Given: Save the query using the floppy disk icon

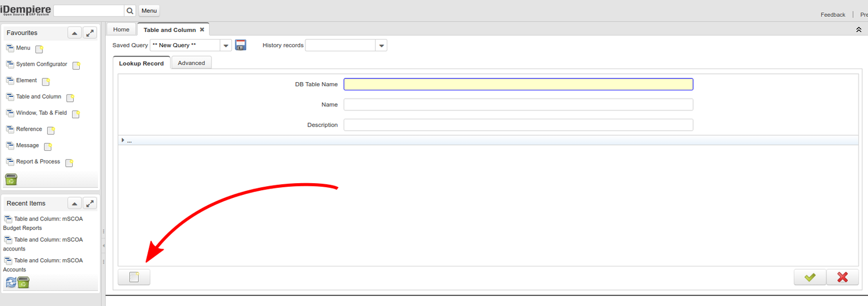Looking at the screenshot, I should [x=240, y=45].
